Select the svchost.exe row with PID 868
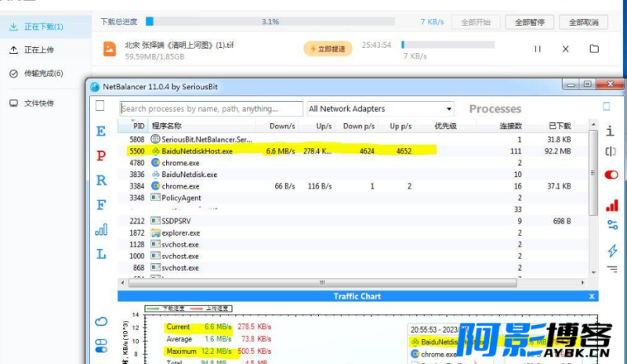This screenshot has height=364, width=627. pyautogui.click(x=353, y=268)
